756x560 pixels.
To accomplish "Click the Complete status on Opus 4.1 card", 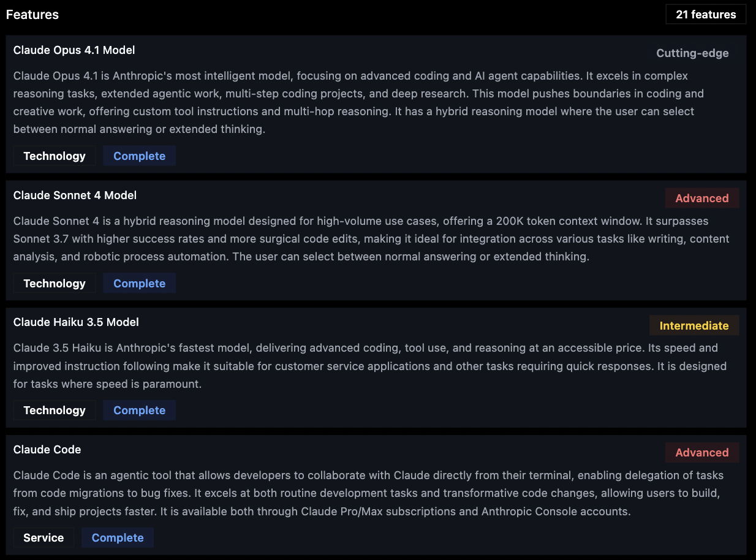I will tap(139, 156).
